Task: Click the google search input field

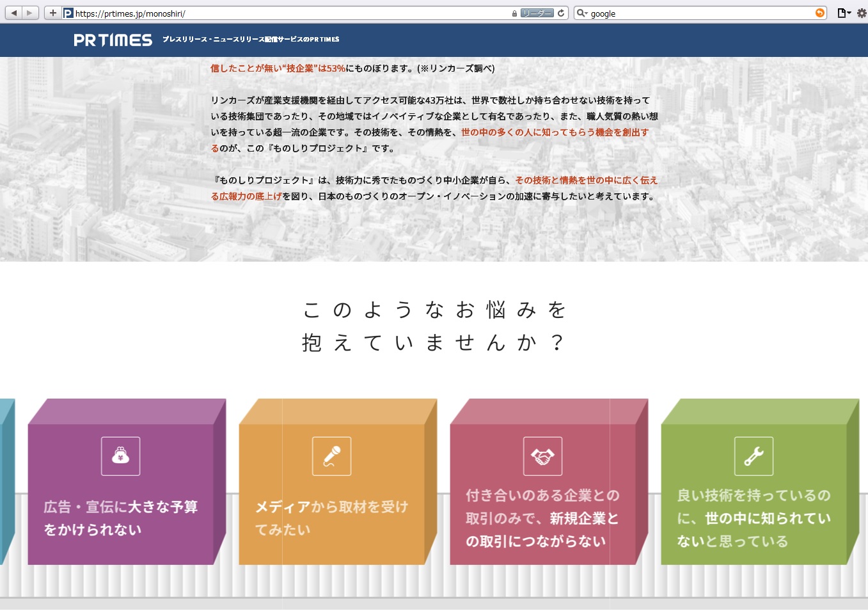Action: 697,13
